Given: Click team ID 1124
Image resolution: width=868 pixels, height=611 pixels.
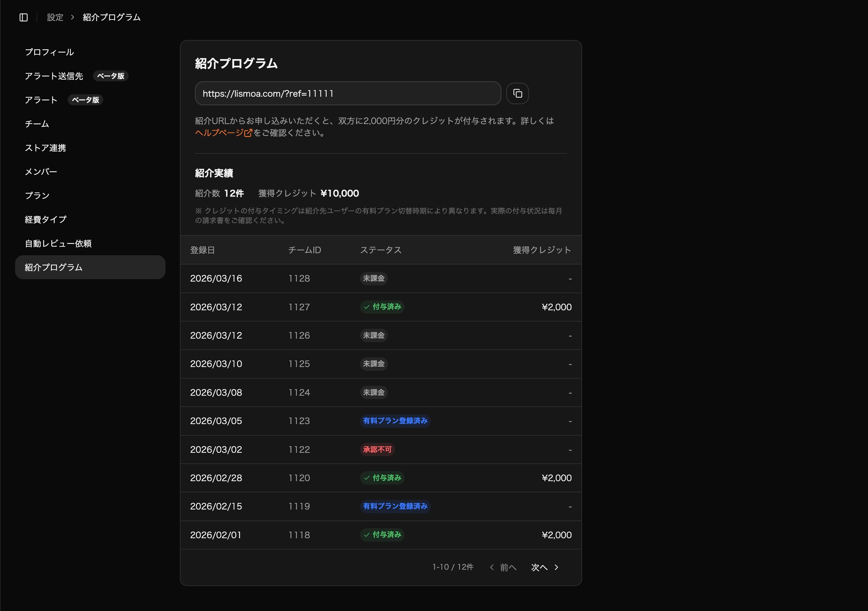Looking at the screenshot, I should (x=299, y=392).
